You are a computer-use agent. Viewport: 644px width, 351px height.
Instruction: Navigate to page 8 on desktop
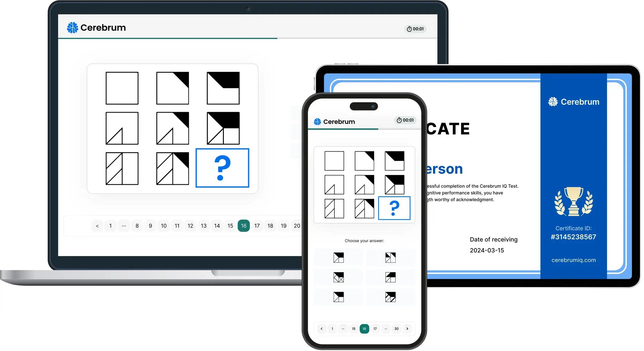click(x=137, y=225)
